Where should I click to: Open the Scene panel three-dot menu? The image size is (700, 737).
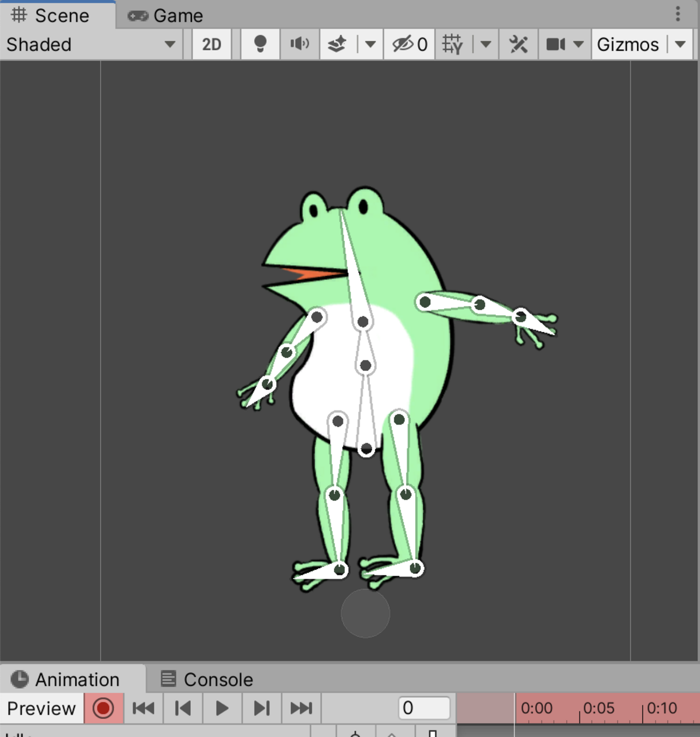point(678,14)
